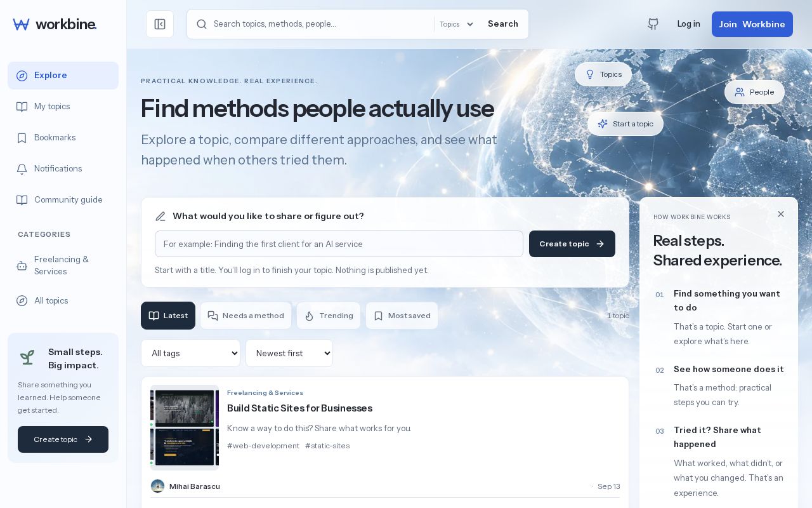This screenshot has width=812, height=508.
Task: Click the Freelancing & Services category icon
Action: (22, 265)
